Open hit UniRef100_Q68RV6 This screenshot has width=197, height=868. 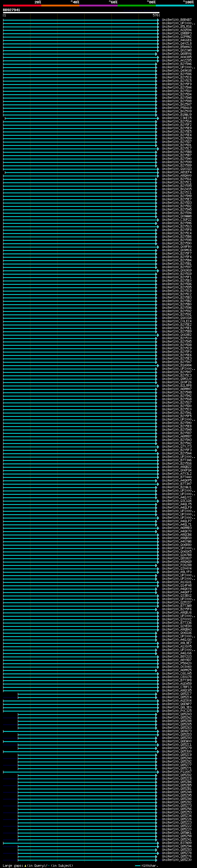tap(177, 54)
